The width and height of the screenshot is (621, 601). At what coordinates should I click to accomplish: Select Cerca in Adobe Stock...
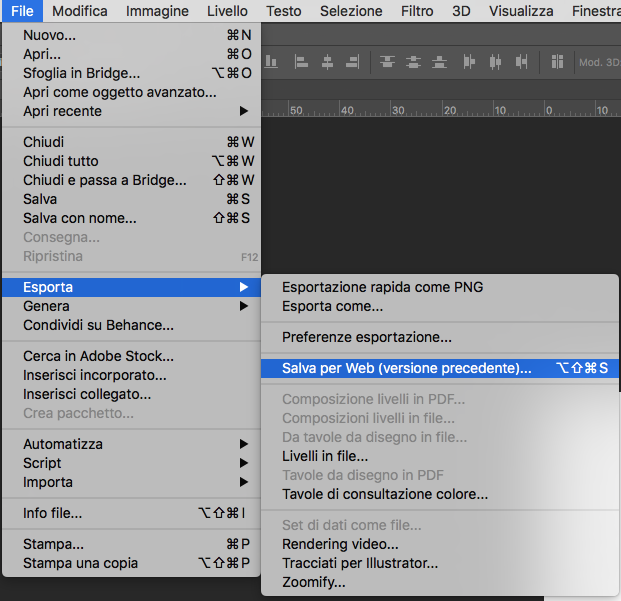click(131, 356)
